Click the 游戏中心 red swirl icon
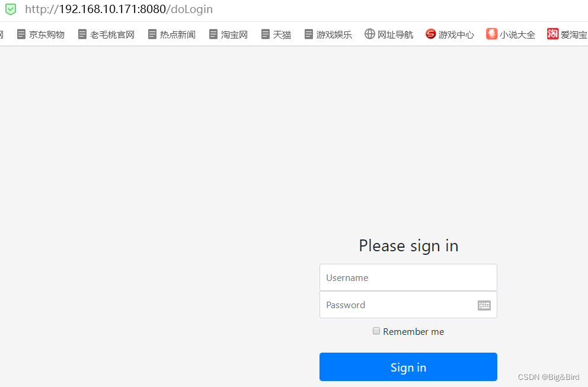The width and height of the screenshot is (588, 387). [430, 34]
